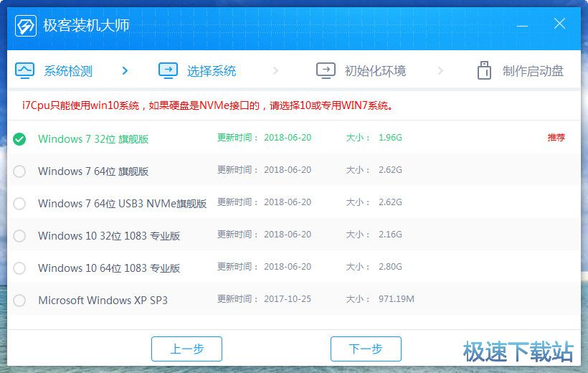Choose Windows 7 64位 USB3 NVMe旗舰版 option
The image size is (588, 373).
pyautogui.click(x=19, y=204)
